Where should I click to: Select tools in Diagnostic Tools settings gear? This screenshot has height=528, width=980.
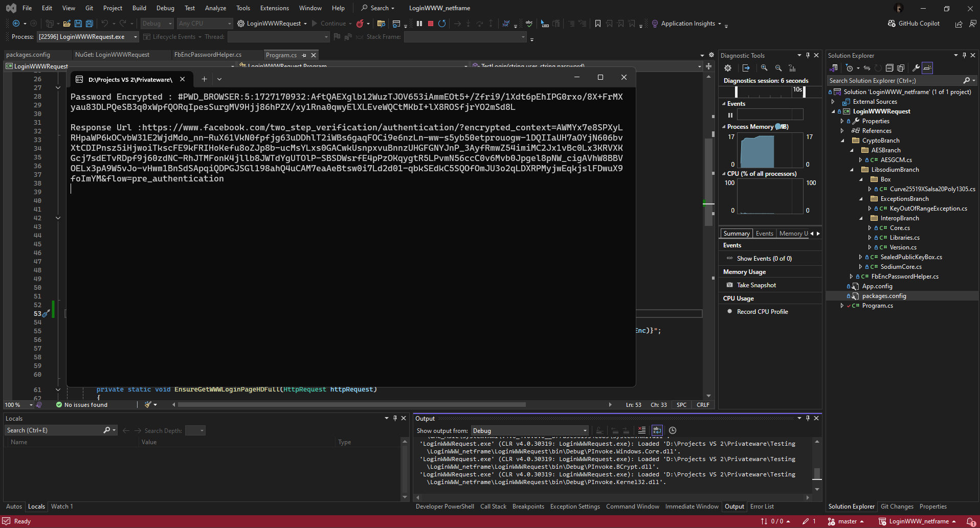click(728, 68)
